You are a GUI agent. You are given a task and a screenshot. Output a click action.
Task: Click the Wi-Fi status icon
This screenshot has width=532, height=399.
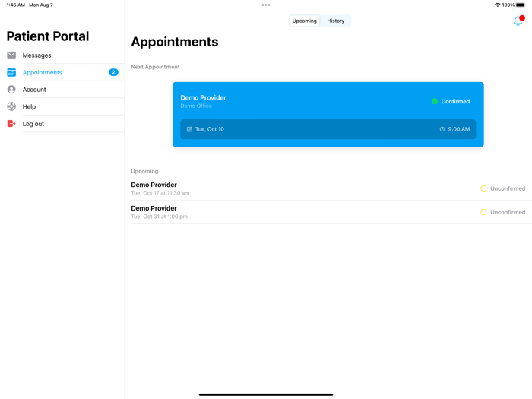[x=497, y=5]
